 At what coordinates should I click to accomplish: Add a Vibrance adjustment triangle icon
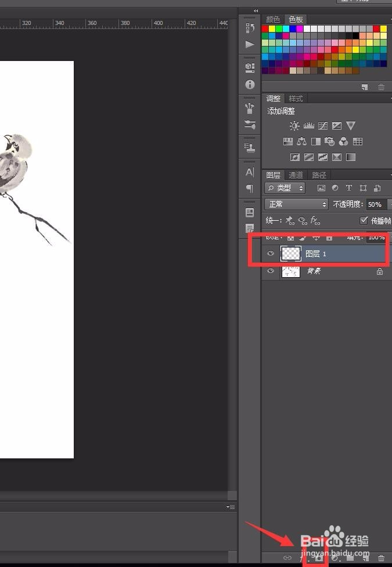pos(350,125)
